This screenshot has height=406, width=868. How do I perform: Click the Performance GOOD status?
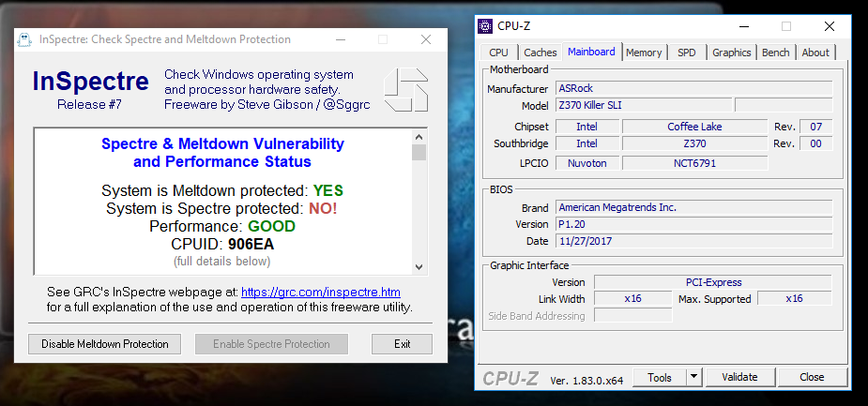pos(271,226)
